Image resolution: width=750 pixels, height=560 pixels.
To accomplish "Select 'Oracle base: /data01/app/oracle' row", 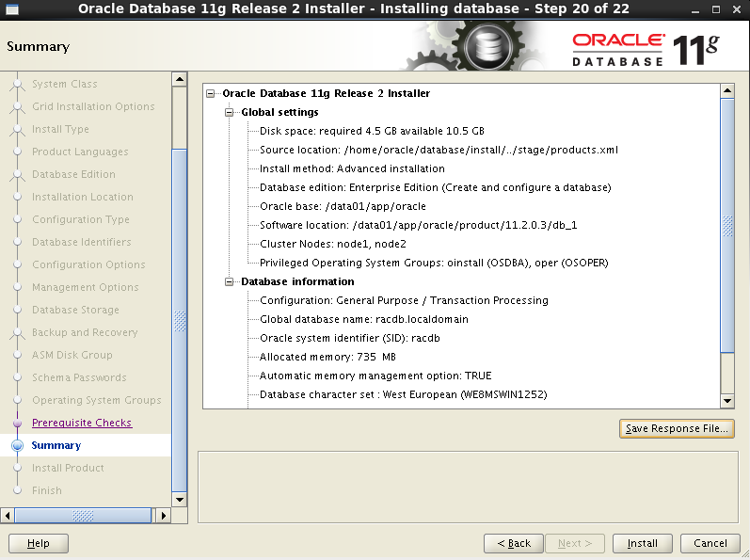I will click(x=343, y=207).
